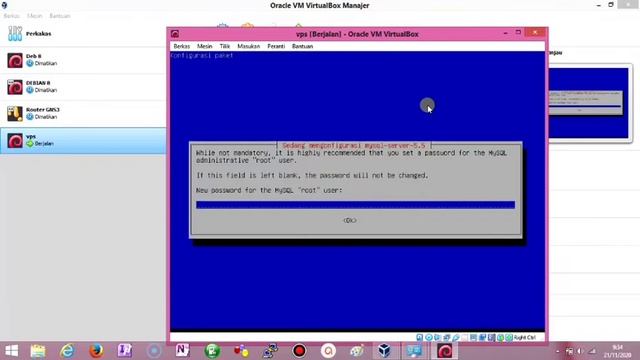Viewport: 640px width, 360px height.
Task: Open Masukan menu in vps VM window
Action: pos(249,46)
